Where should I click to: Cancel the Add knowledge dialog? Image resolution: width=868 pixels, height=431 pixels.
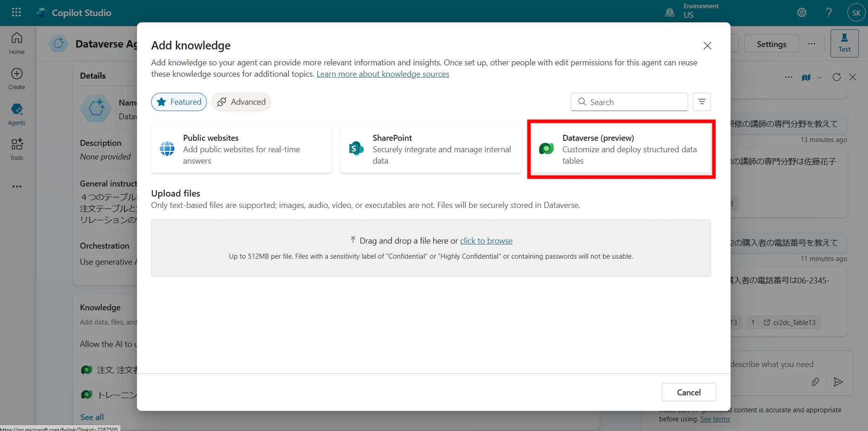tap(689, 392)
